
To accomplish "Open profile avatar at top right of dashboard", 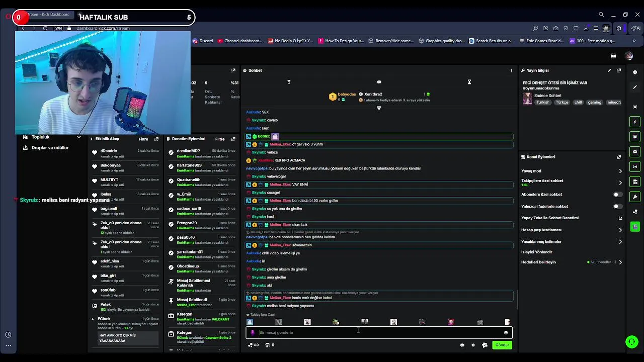I will [629, 56].
